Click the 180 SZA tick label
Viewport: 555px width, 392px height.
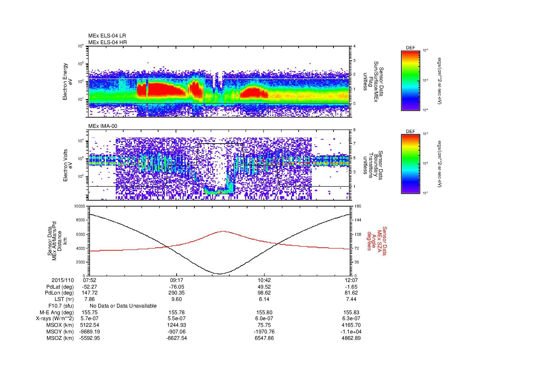358,206
